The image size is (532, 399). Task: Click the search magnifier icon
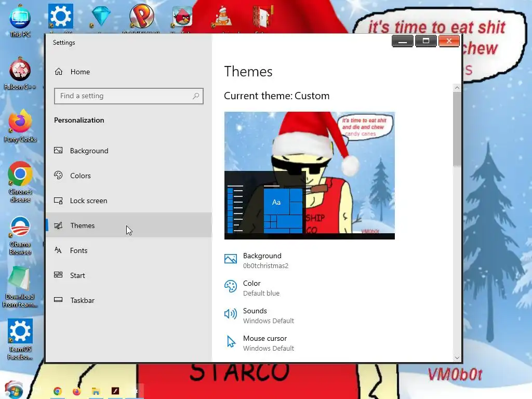[196, 96]
